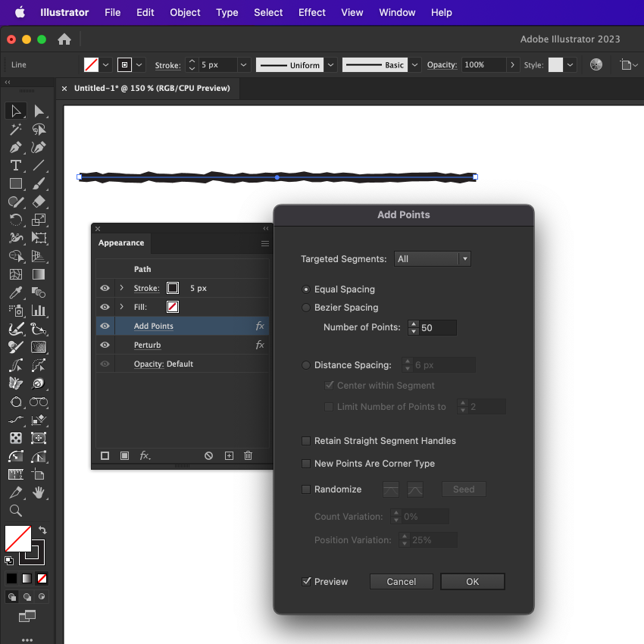Click Add New Stroke icon

(x=105, y=455)
